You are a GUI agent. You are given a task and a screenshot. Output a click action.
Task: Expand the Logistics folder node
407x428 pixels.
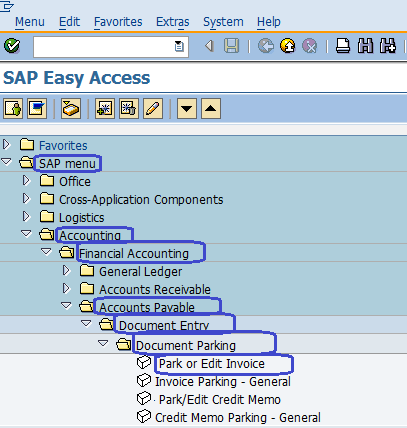coord(26,217)
